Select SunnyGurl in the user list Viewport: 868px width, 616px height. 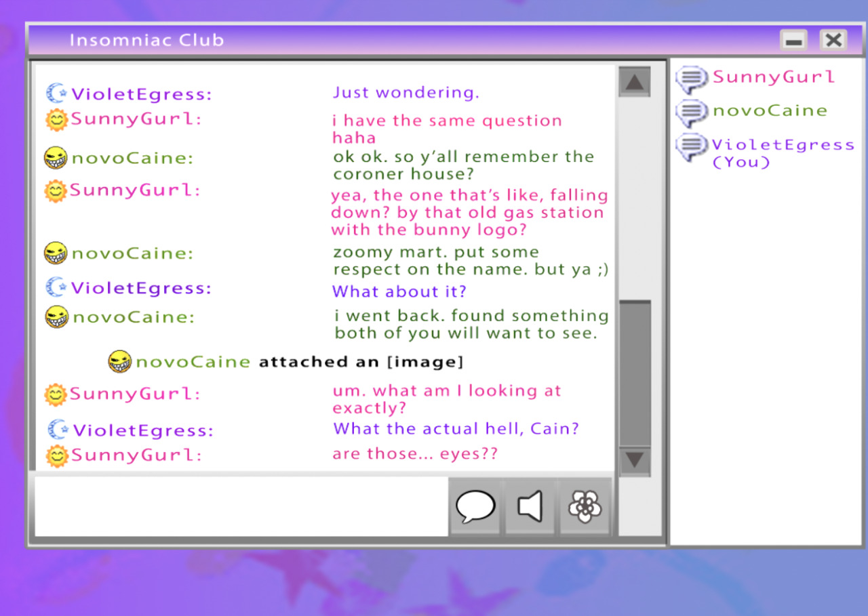773,77
